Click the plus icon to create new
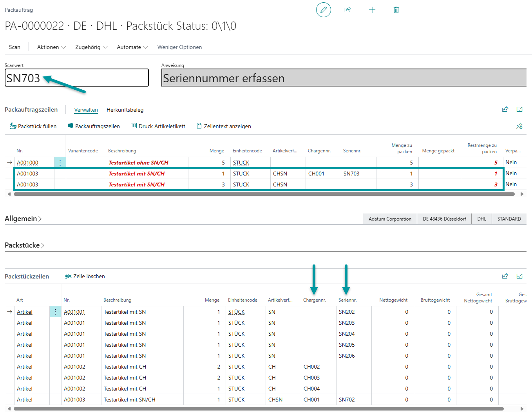The height and width of the screenshot is (416, 532). point(372,10)
